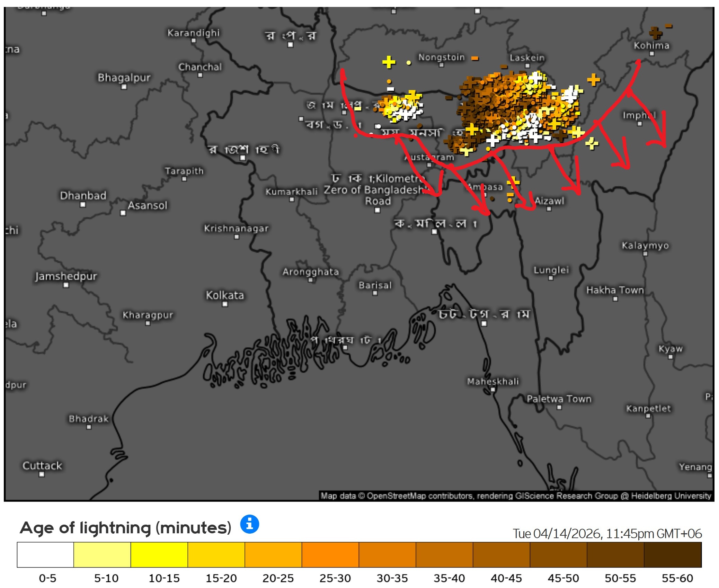Click the yellow plus strike left of Nongstoin
The image size is (719, 588).
pos(389,62)
